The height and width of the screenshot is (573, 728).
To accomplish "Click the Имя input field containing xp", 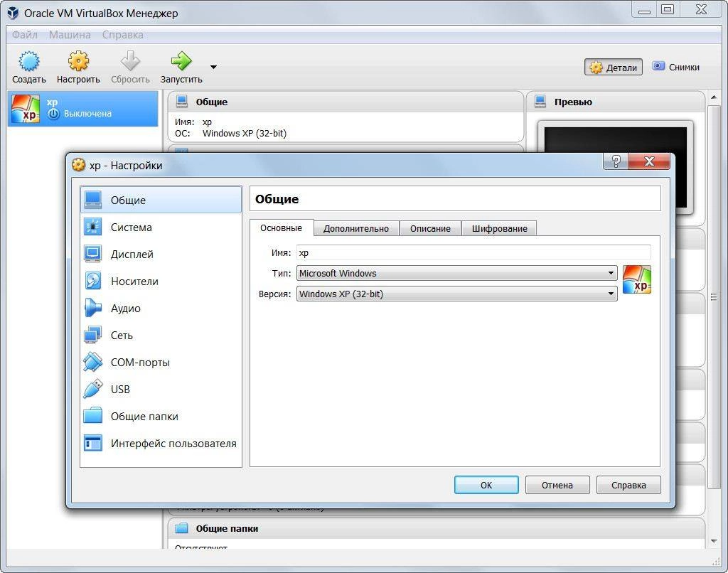I will (x=473, y=252).
